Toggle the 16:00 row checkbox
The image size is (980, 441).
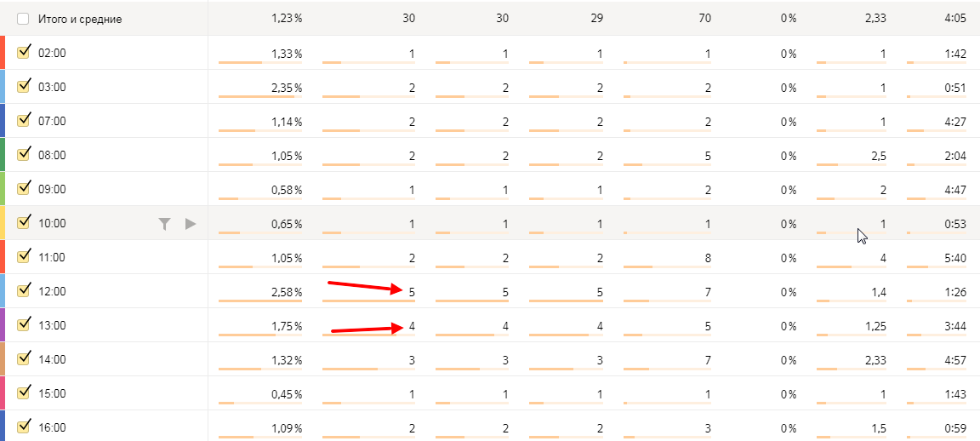[24, 427]
